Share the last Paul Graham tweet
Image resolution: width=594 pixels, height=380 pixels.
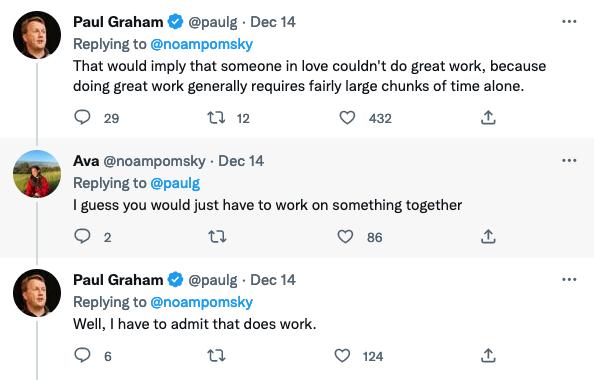pos(488,355)
